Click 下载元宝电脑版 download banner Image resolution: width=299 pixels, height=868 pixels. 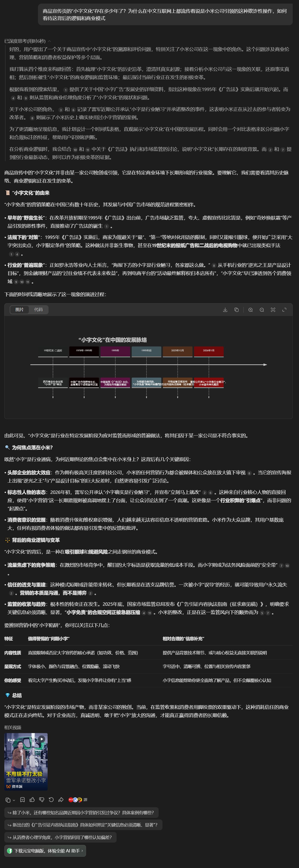[x=45, y=850]
